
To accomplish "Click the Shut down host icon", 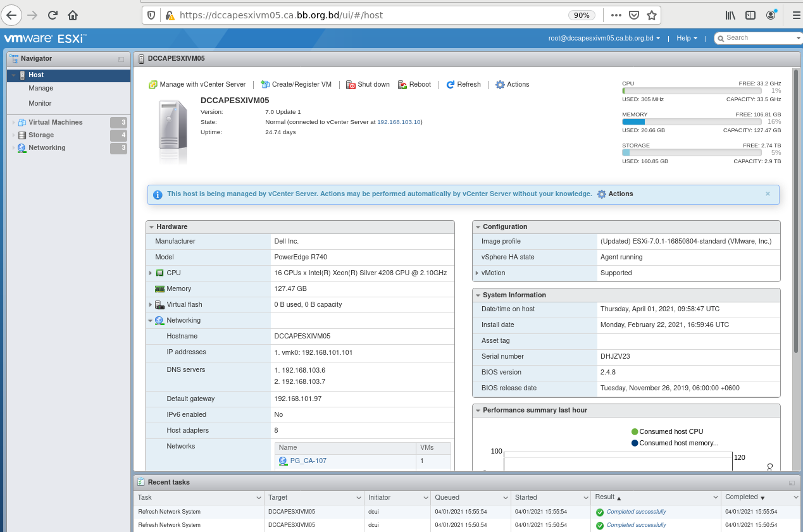I will (x=351, y=85).
